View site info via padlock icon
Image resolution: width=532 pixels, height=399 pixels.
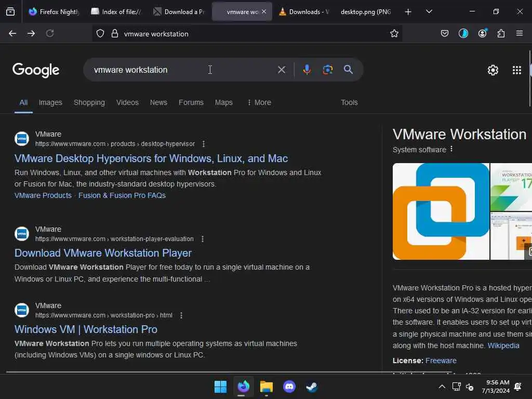(x=115, y=34)
